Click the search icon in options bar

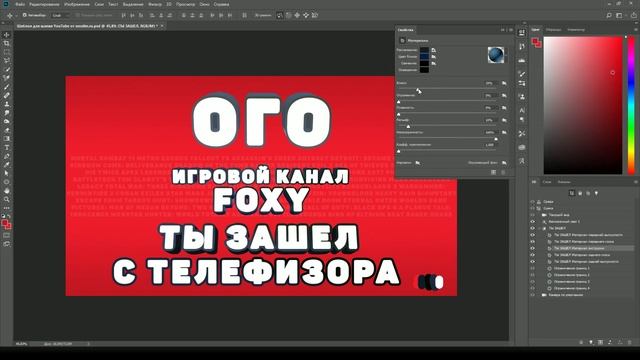(x=609, y=16)
